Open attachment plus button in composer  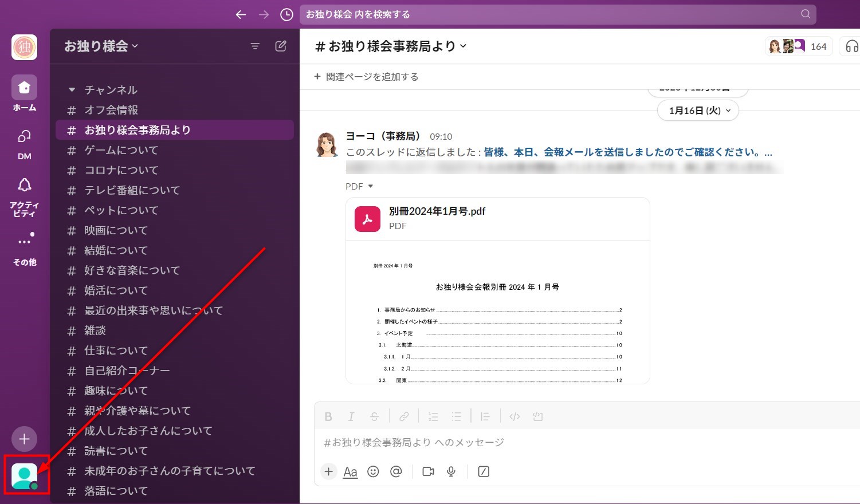click(328, 471)
